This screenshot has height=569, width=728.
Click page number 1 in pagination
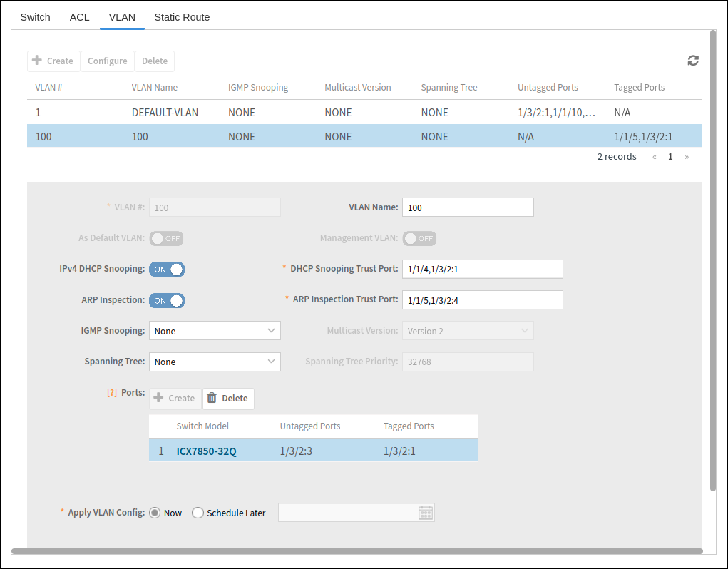click(670, 157)
